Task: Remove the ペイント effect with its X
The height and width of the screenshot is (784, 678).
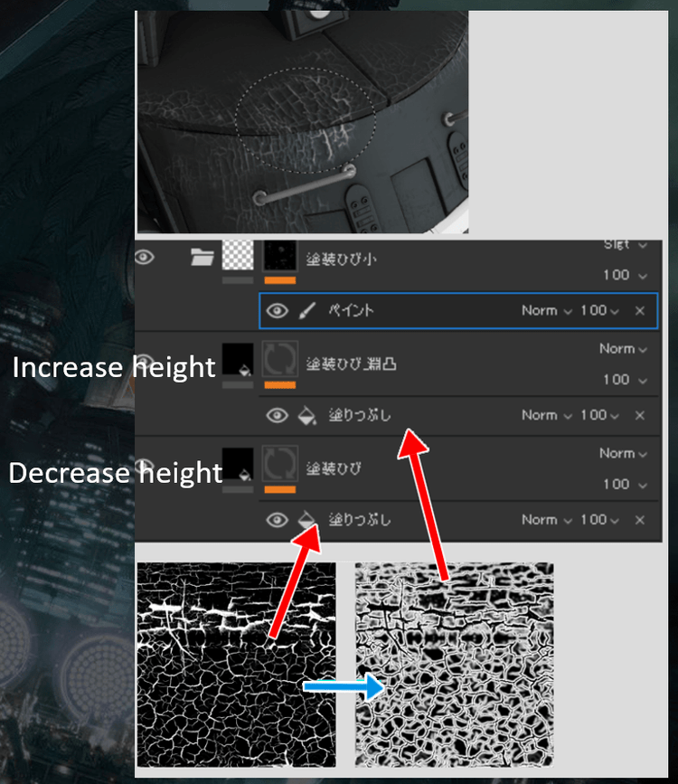Action: pyautogui.click(x=639, y=311)
